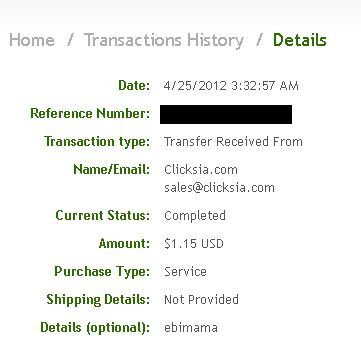Image resolution: width=361 pixels, height=360 pixels.
Task: Click the Current Status: label
Action: point(103,215)
